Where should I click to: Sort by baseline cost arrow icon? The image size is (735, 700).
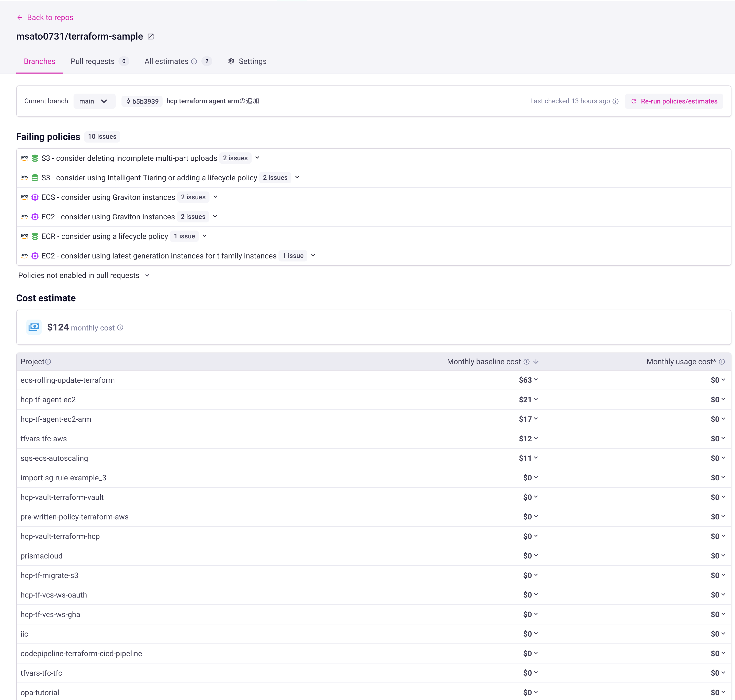[x=536, y=362]
